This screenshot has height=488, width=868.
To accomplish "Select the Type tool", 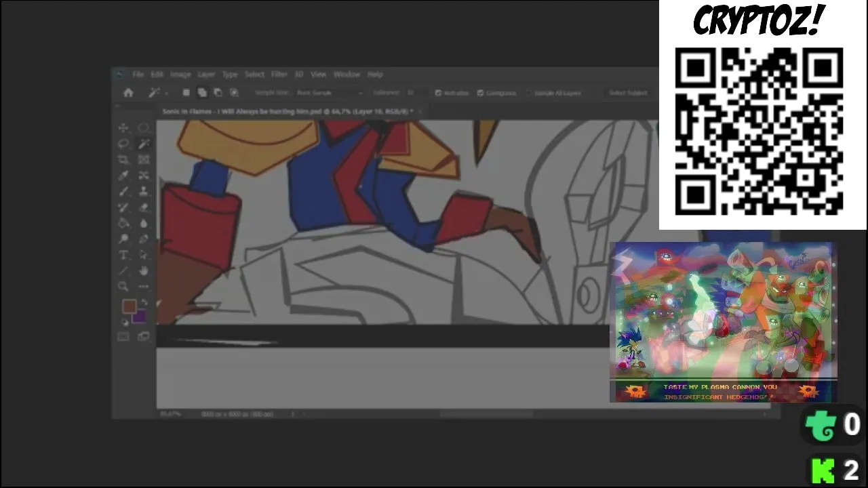I will pos(123,255).
